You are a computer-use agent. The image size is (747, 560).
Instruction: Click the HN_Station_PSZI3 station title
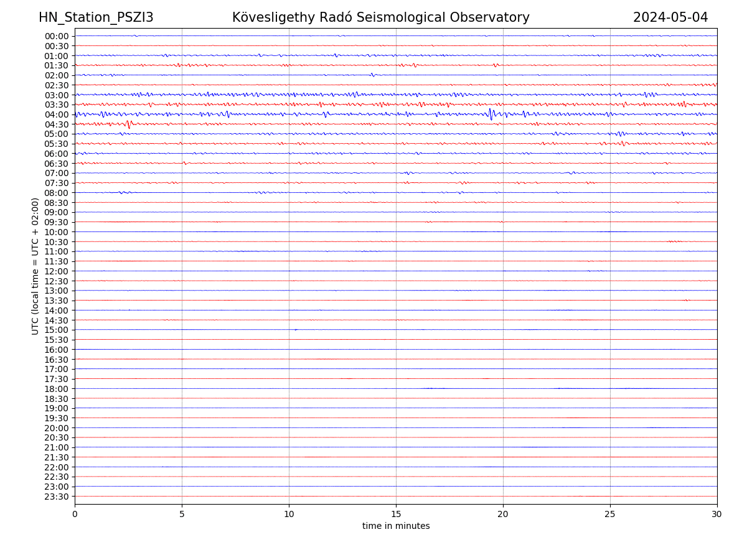coord(96,17)
